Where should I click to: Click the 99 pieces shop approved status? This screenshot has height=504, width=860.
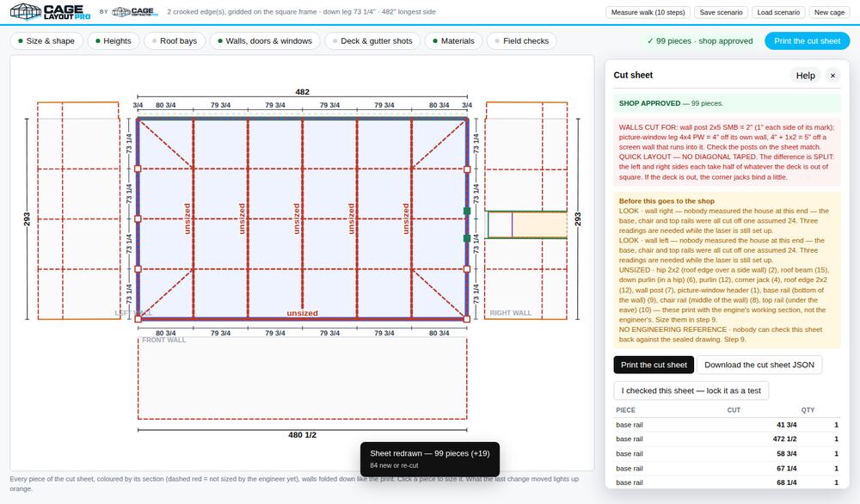pyautogui.click(x=700, y=40)
